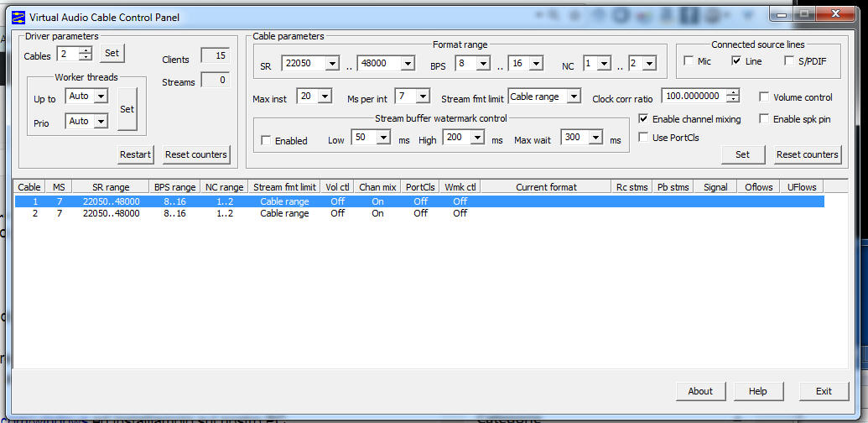Open the SR minimum 22050 dropdown

tap(332, 63)
